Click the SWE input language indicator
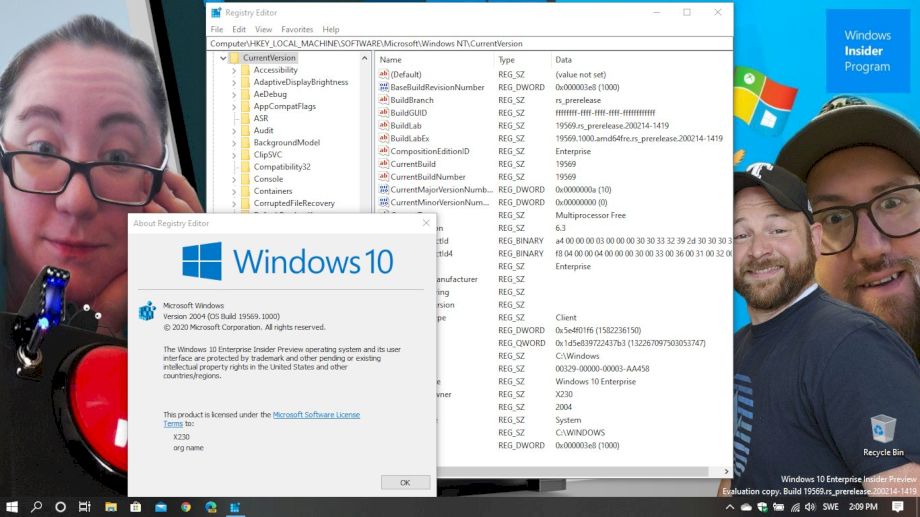Image resolution: width=920 pixels, height=517 pixels. pyautogui.click(x=830, y=507)
